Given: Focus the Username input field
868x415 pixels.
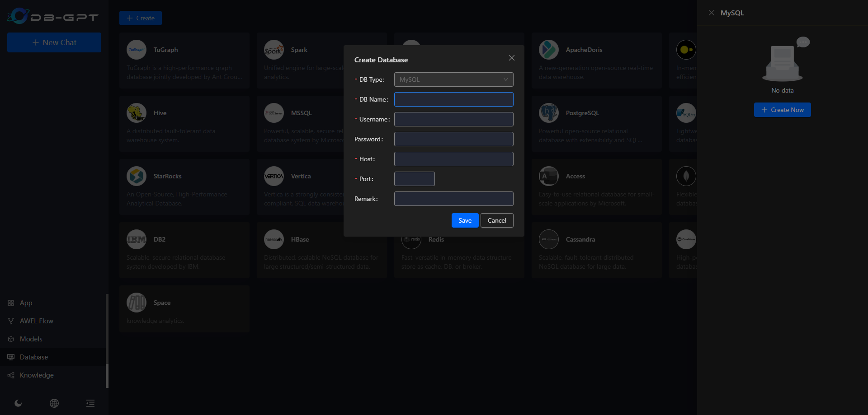Looking at the screenshot, I should pos(453,119).
